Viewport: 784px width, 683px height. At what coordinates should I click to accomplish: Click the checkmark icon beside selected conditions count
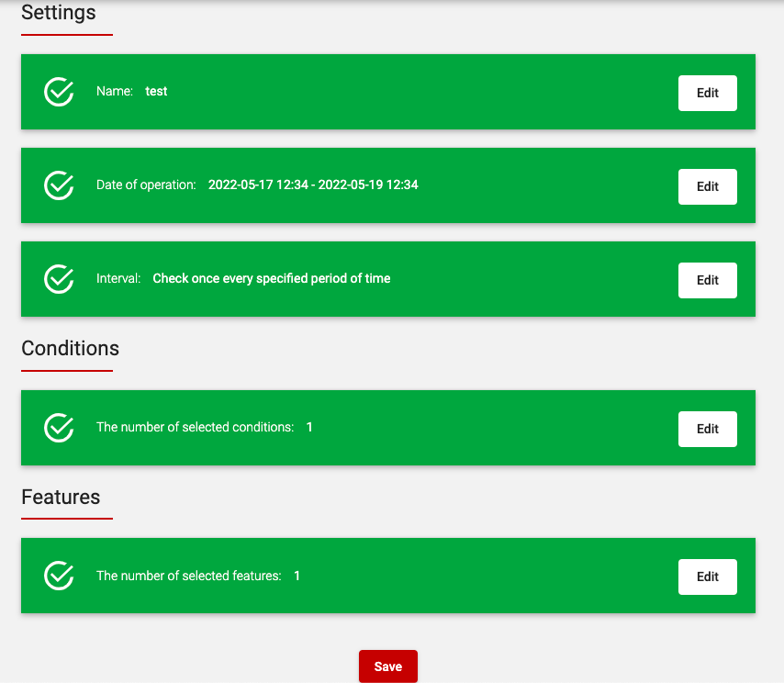tap(59, 428)
